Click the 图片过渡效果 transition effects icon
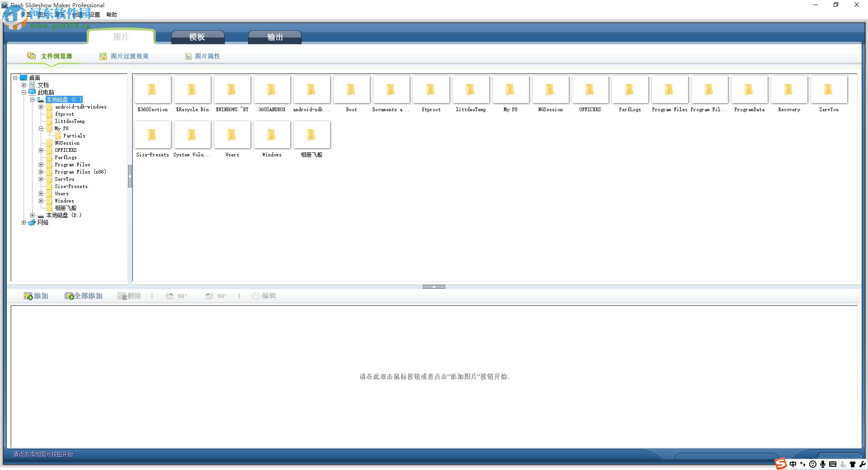This screenshot has width=868, height=470. pos(103,56)
